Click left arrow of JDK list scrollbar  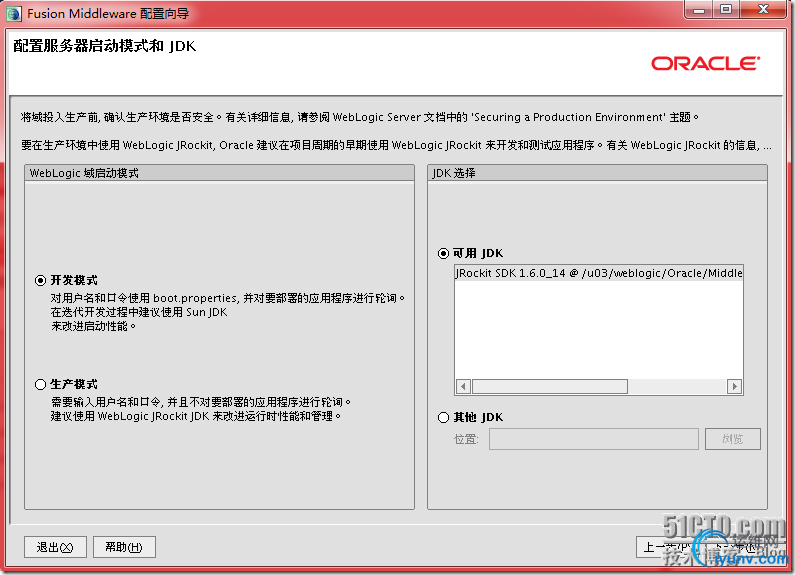tap(462, 386)
